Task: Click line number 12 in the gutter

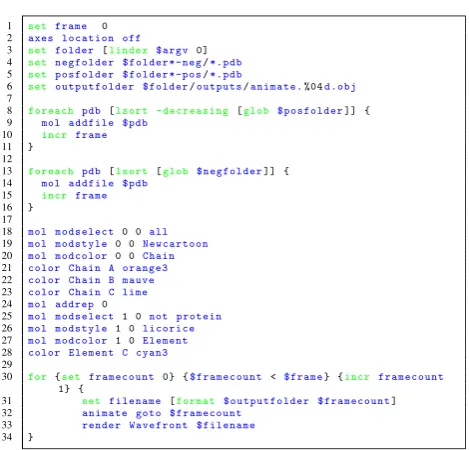Action: (x=7, y=159)
